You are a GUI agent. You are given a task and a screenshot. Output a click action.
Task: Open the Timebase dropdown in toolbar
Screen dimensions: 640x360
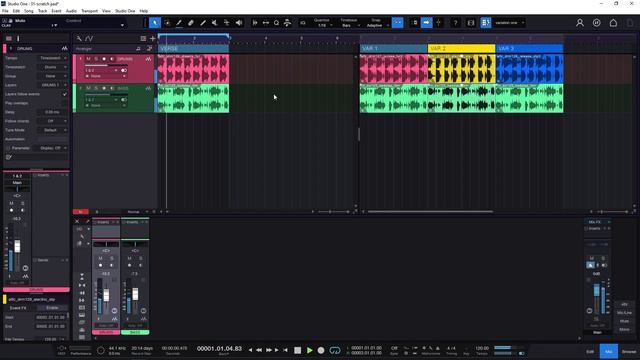point(349,25)
